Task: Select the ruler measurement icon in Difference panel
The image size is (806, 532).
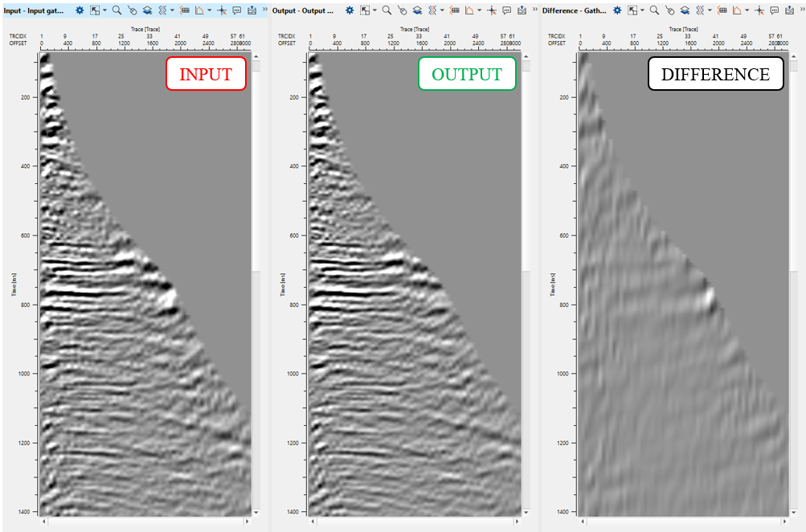Action: coord(721,10)
